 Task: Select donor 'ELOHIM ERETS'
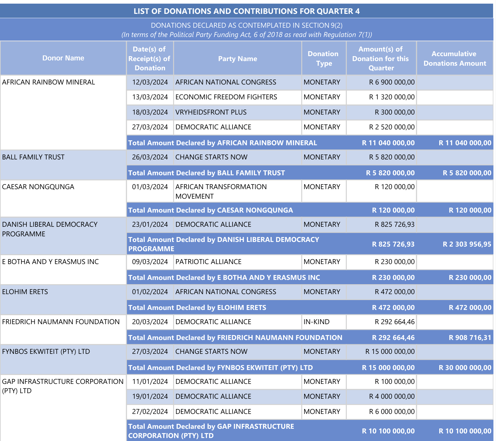click(x=25, y=292)
